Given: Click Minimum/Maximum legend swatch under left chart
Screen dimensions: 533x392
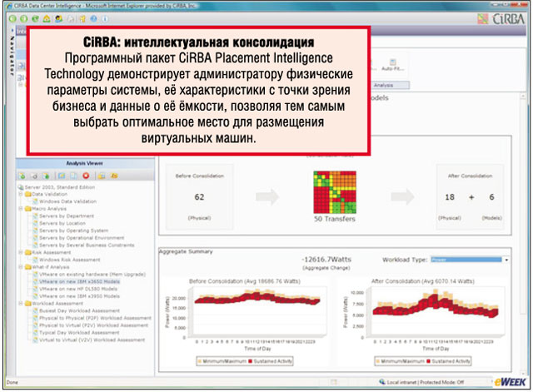Looking at the screenshot, I should 200,361.
